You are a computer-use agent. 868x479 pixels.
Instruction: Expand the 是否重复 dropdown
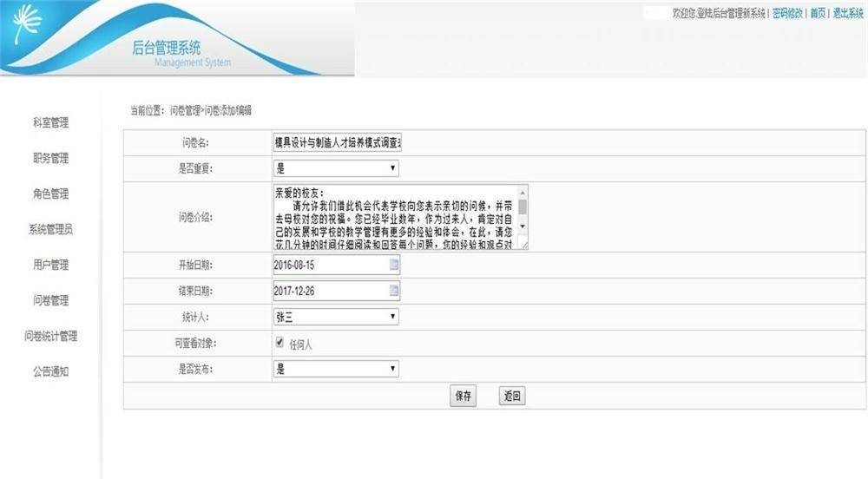[336, 168]
